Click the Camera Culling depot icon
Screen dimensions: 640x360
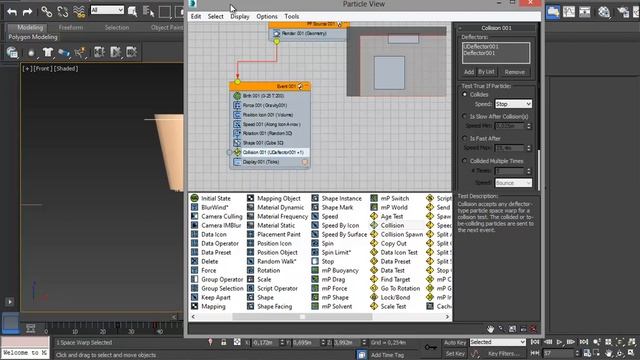[x=195, y=216]
